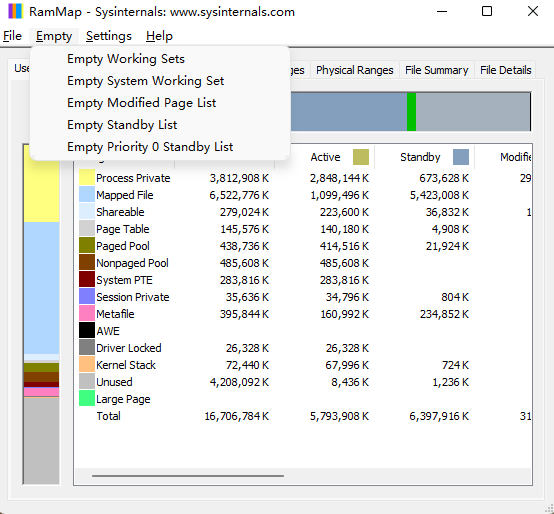Click the Nonpaged Pool brown swatch
Screen dimensions: 554x514
[87, 263]
